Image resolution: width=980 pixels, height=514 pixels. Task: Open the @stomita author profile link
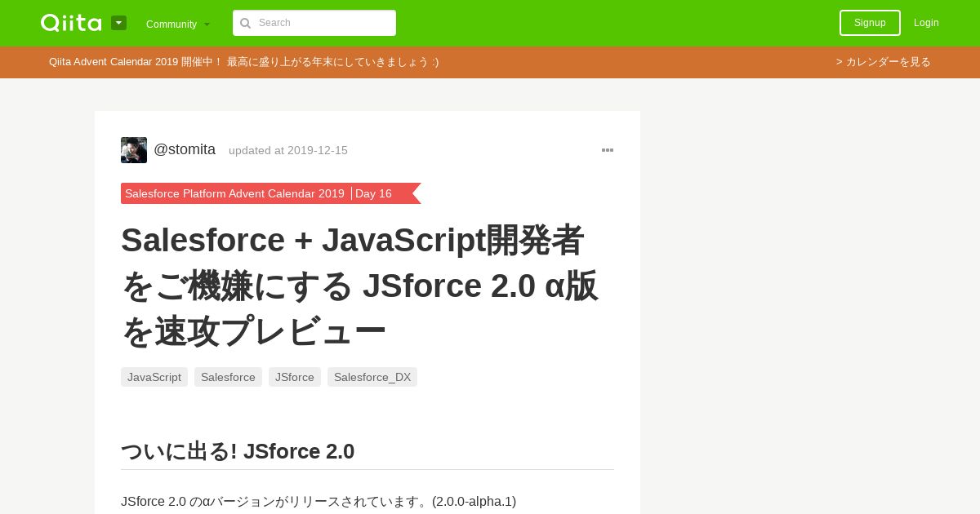click(185, 149)
